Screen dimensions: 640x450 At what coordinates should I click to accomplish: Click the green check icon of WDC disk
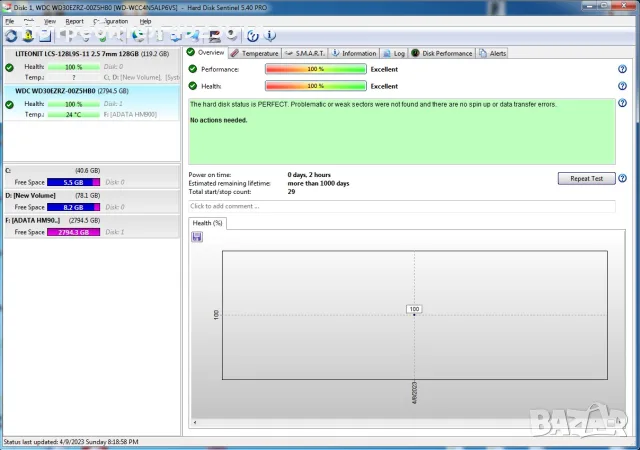tap(9, 105)
